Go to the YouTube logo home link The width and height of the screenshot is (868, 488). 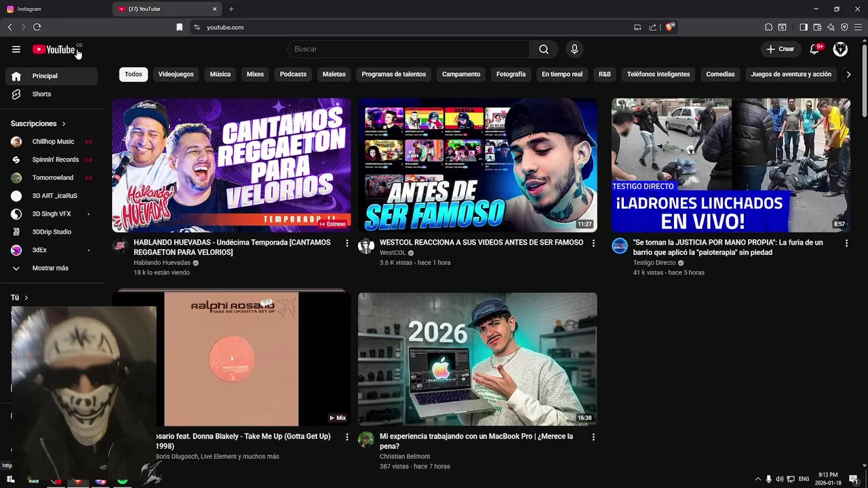pos(54,49)
